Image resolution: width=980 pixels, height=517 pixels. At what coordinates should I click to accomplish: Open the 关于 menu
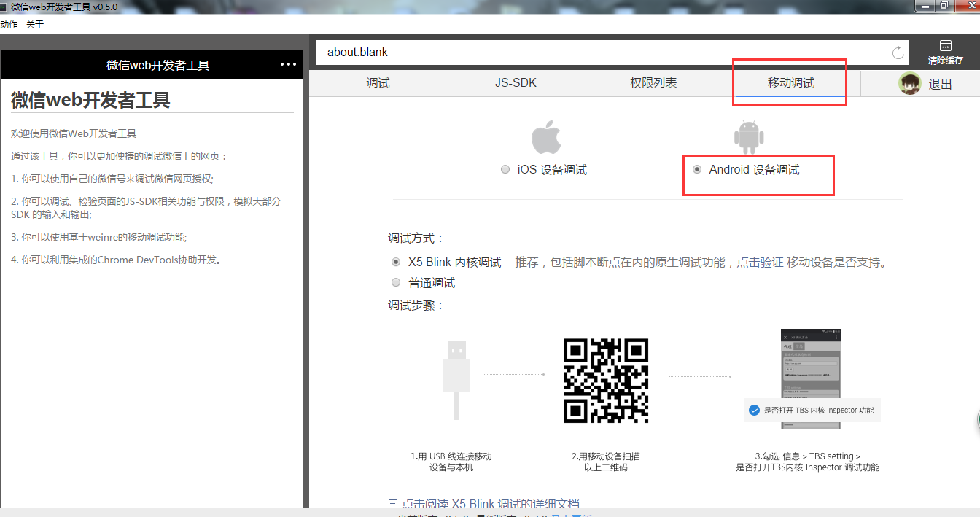point(35,24)
